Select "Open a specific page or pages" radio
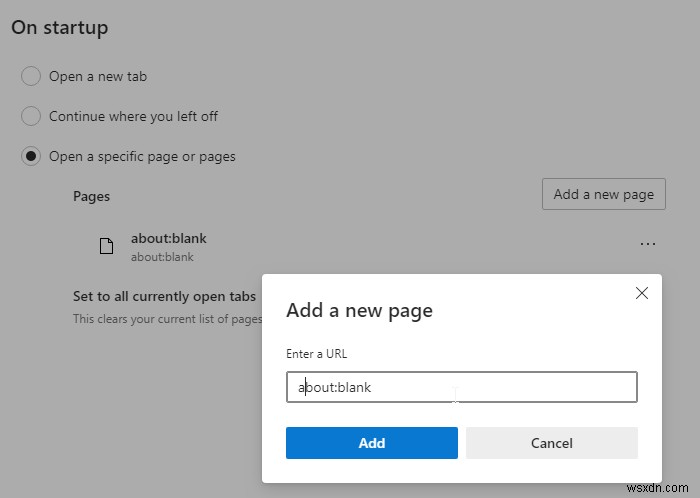 coord(31,156)
